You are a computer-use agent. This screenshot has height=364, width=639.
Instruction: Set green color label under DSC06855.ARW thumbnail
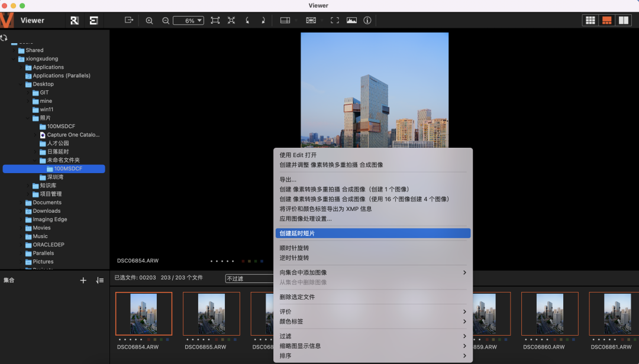tap(228, 340)
